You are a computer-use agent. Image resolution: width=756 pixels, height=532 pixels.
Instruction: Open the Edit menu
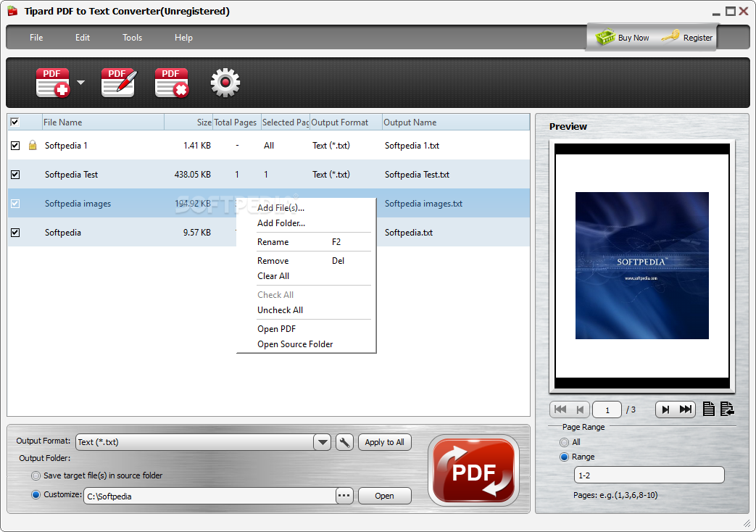tap(83, 37)
